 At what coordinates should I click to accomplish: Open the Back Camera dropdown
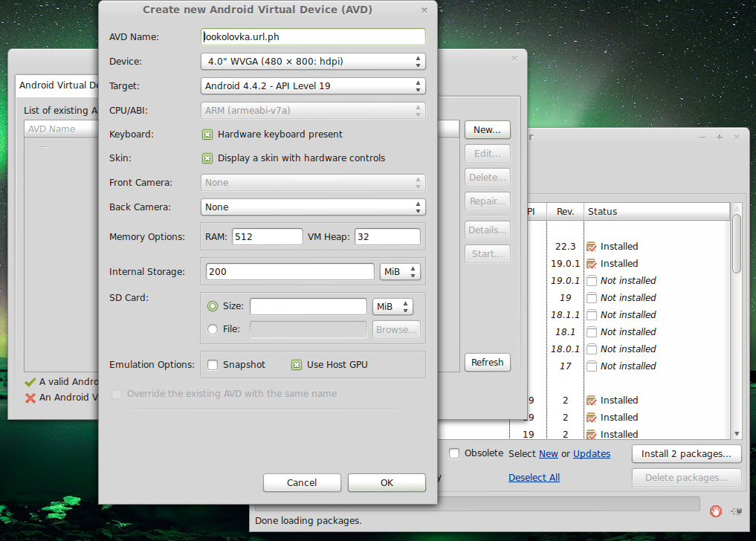pyautogui.click(x=313, y=207)
